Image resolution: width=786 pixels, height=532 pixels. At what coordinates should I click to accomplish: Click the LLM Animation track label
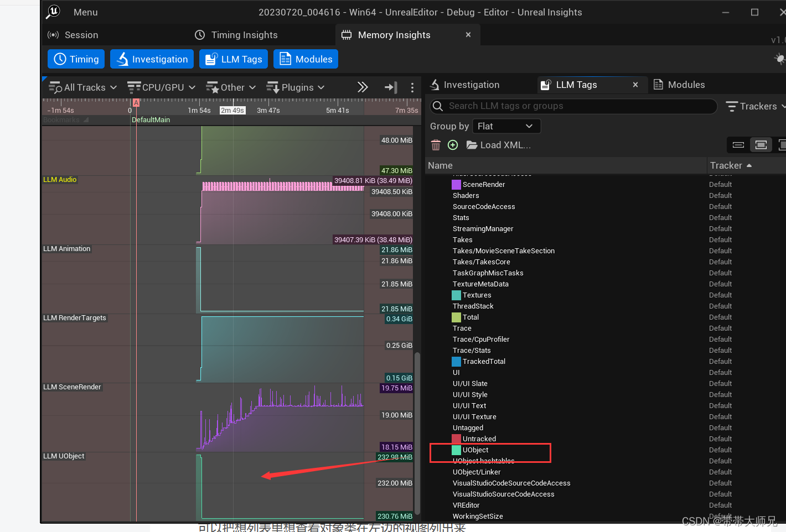click(x=67, y=249)
